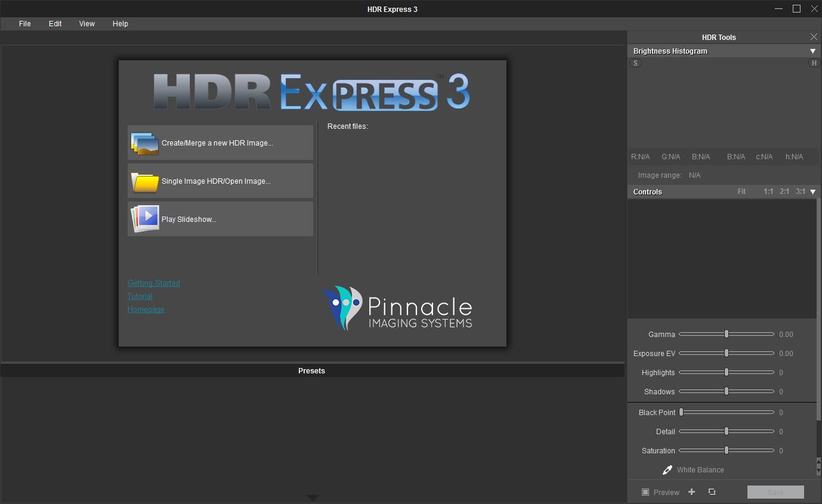Click the Highlights slider handle
The width and height of the screenshot is (822, 504).
point(727,373)
